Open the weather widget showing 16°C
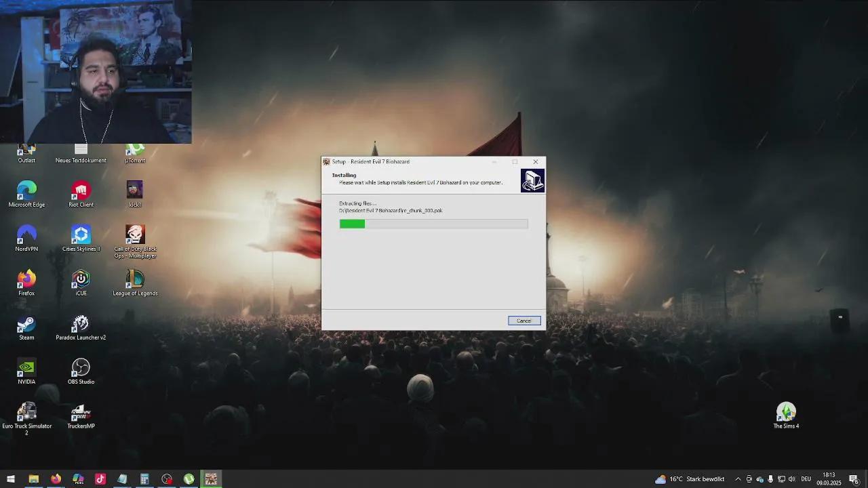Screen dimensions: 868x488 click(690, 479)
